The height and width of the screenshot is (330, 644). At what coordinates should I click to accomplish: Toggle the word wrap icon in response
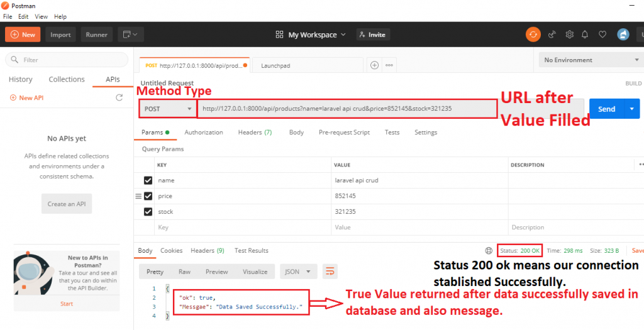(330, 272)
